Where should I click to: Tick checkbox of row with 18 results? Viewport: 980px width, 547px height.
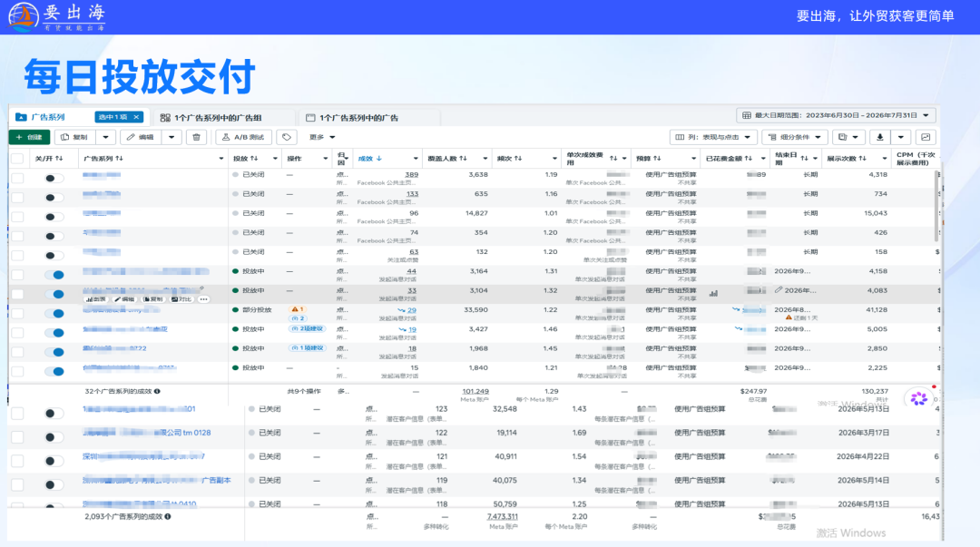(x=17, y=352)
